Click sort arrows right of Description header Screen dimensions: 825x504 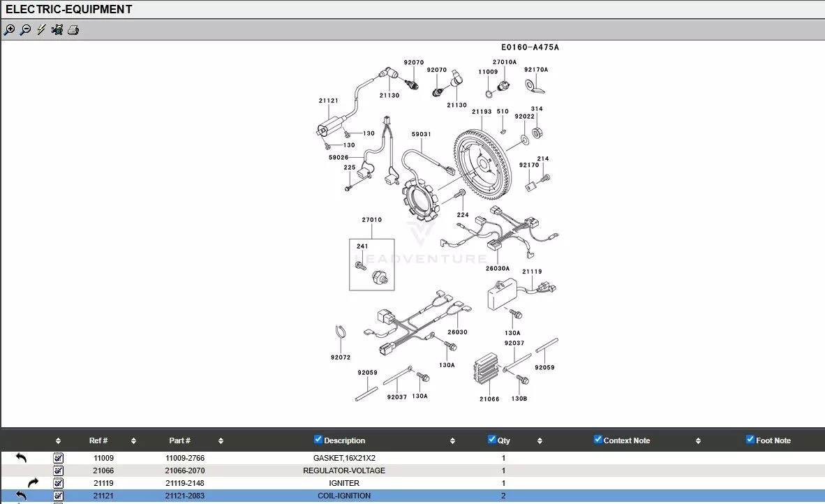[x=452, y=441]
